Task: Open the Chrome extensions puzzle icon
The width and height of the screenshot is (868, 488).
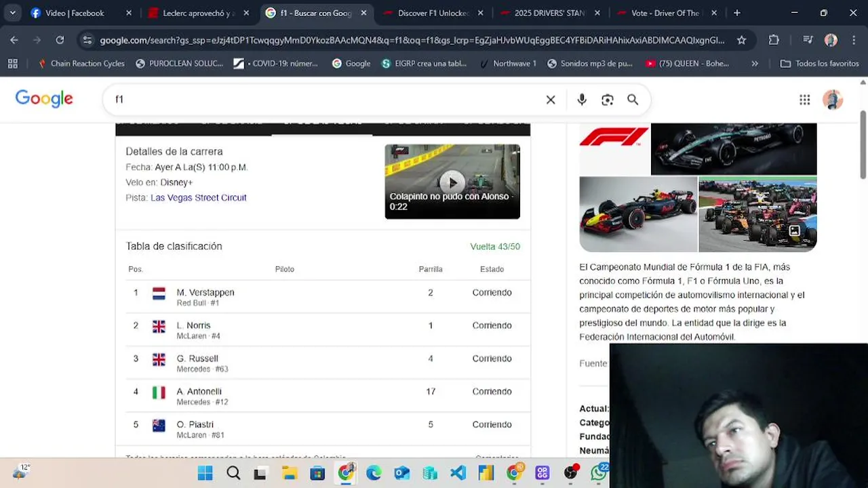Action: (x=774, y=40)
